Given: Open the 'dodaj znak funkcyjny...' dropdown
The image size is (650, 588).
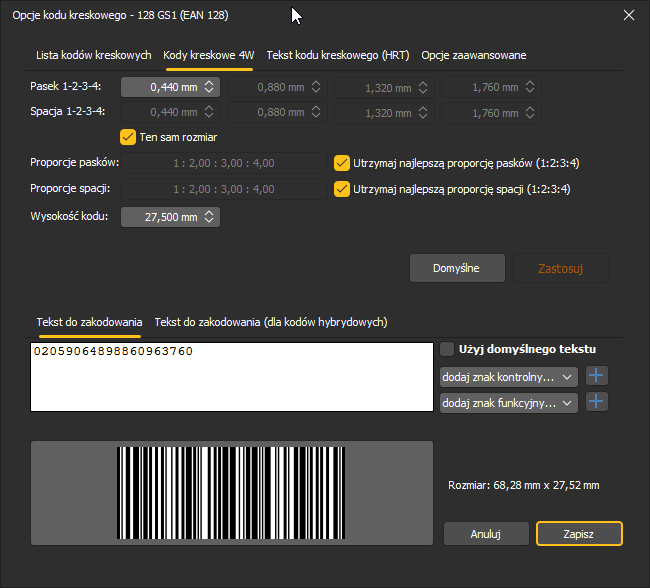Looking at the screenshot, I should [509, 403].
